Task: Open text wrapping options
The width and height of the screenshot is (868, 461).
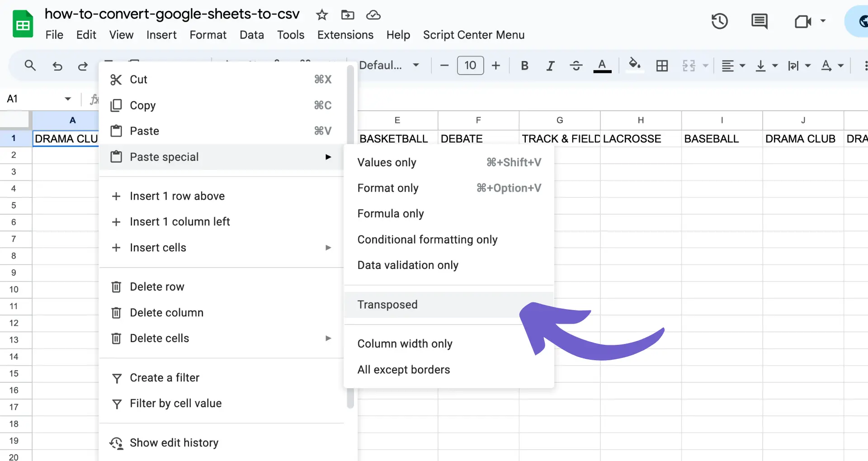Action: 799,66
